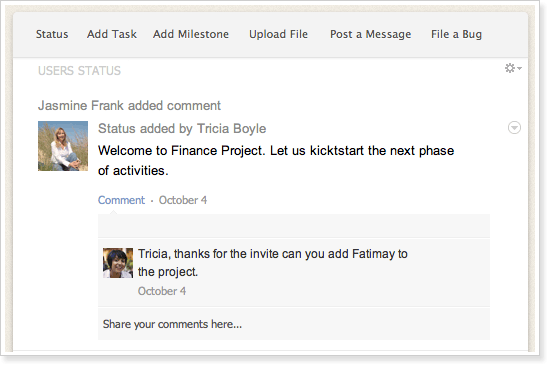Click the Comment link under status

(x=121, y=200)
